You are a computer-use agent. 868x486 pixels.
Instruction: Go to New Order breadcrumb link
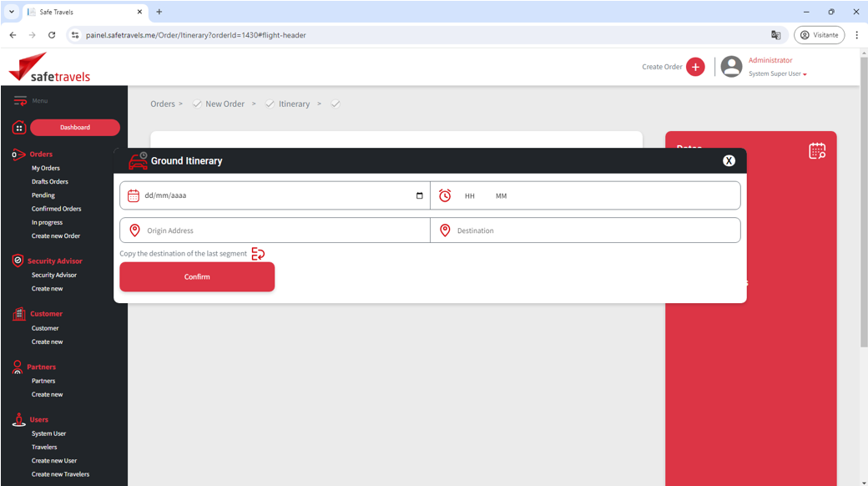(x=225, y=104)
